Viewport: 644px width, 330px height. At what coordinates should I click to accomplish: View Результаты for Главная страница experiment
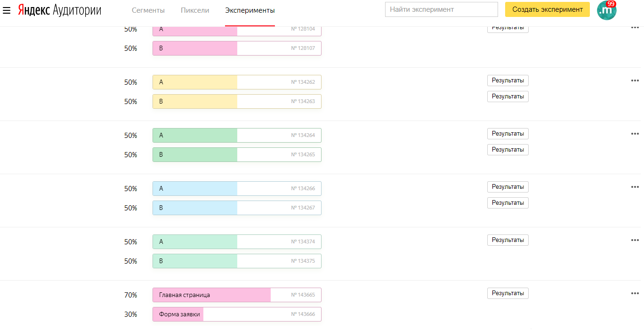(x=507, y=293)
